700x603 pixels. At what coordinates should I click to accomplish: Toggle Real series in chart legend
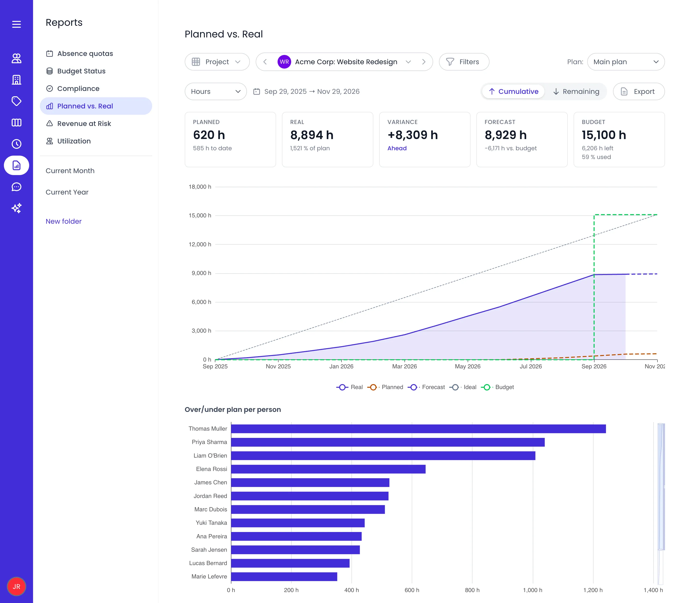pos(349,387)
